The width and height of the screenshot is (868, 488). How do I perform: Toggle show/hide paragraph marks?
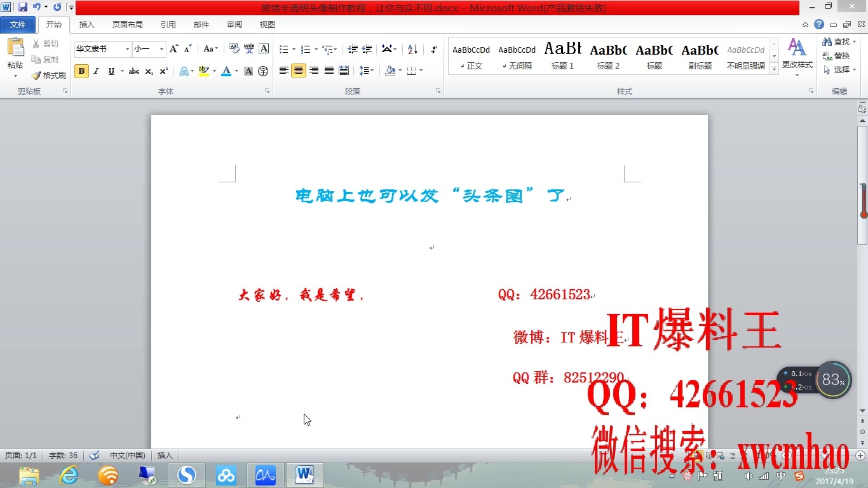coord(433,49)
